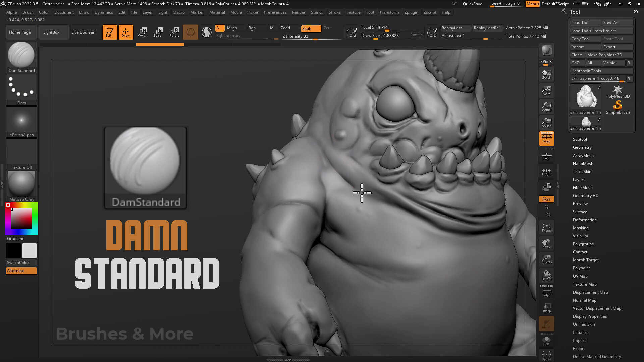Viewport: 644px width, 362px height.
Task: Expand the UV Map section
Action: (x=580, y=276)
